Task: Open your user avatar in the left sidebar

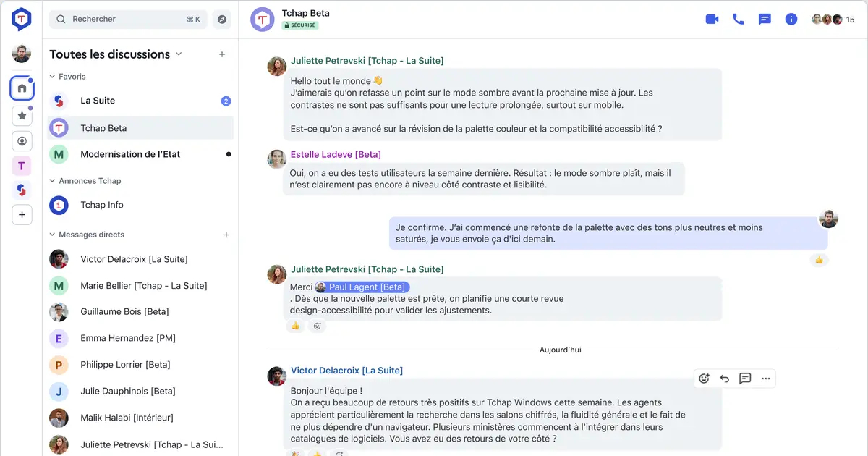Action: [x=22, y=54]
